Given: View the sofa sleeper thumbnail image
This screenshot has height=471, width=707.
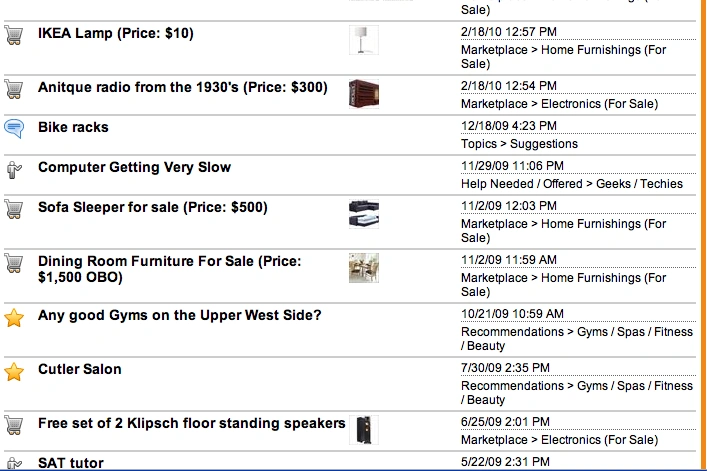Looking at the screenshot, I should tap(364, 214).
